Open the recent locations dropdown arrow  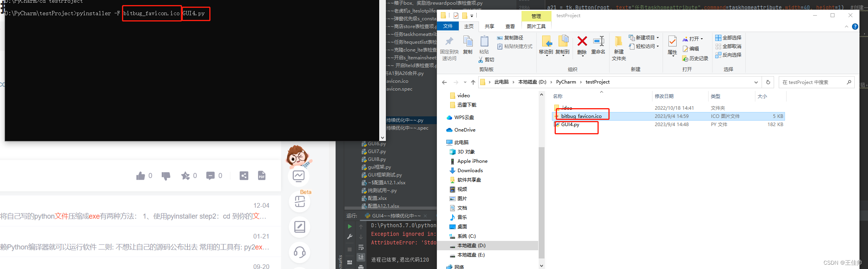[465, 82]
